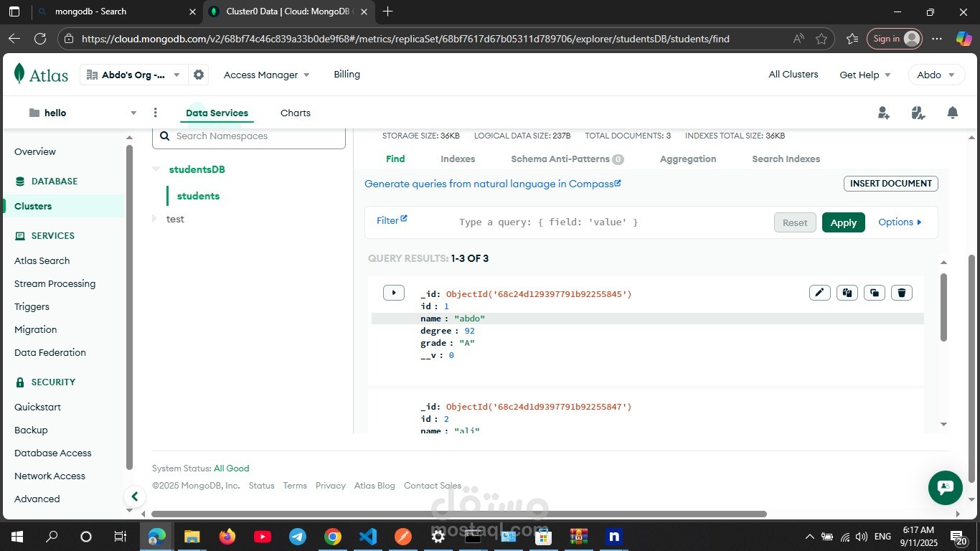Open the Abdo user account dropdown
Screen dimensions: 980x551
pos(936,75)
